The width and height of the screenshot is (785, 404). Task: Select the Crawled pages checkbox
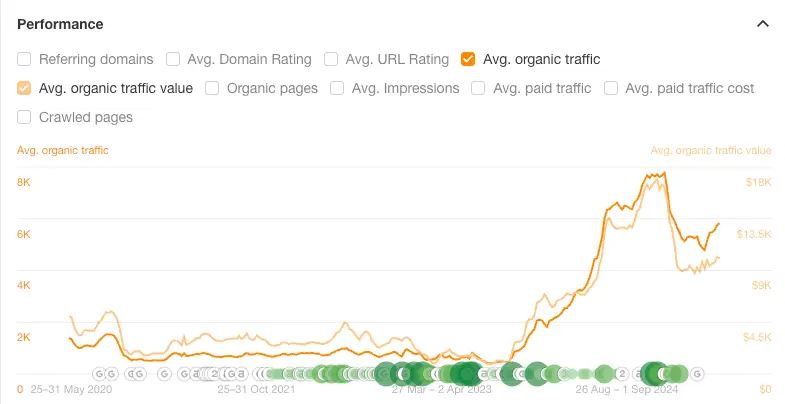coord(25,117)
